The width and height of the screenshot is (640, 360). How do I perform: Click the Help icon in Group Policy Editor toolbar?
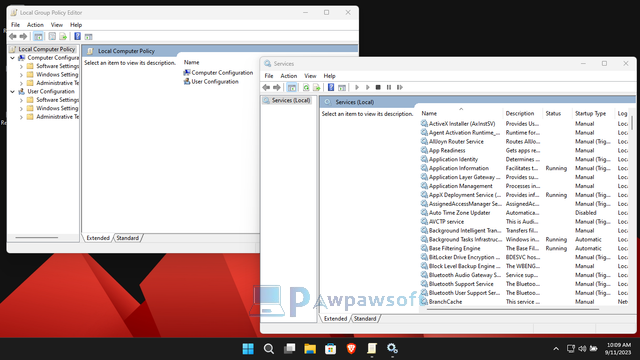click(x=78, y=36)
